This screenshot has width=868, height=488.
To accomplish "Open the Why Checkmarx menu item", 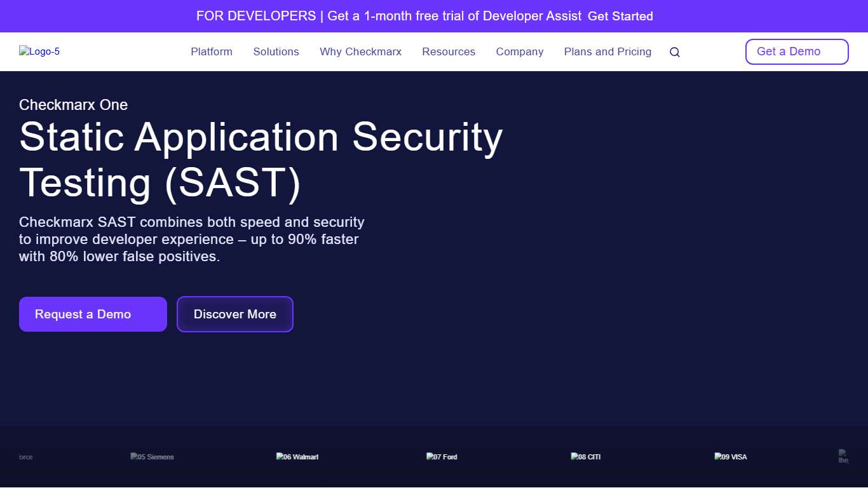I will (x=360, y=51).
